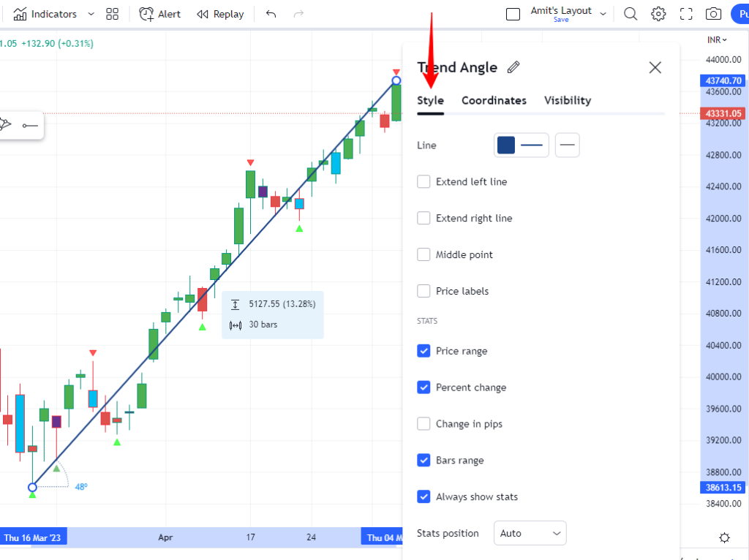The image size is (749, 560).
Task: Open the Stats position dropdown
Action: pyautogui.click(x=530, y=533)
